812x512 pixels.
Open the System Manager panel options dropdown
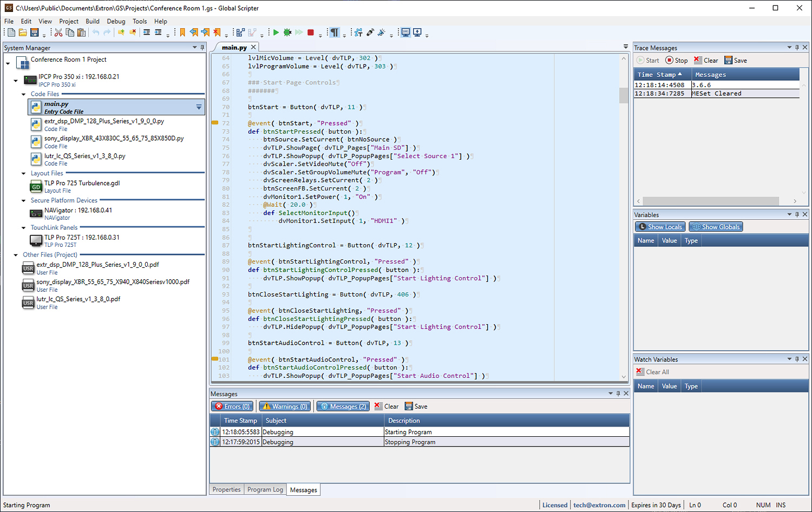tap(195, 48)
